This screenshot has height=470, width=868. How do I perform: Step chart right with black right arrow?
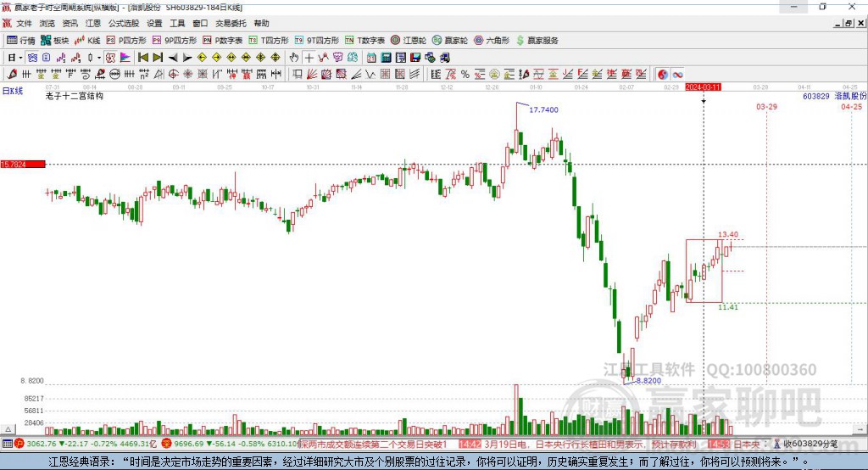187,58
